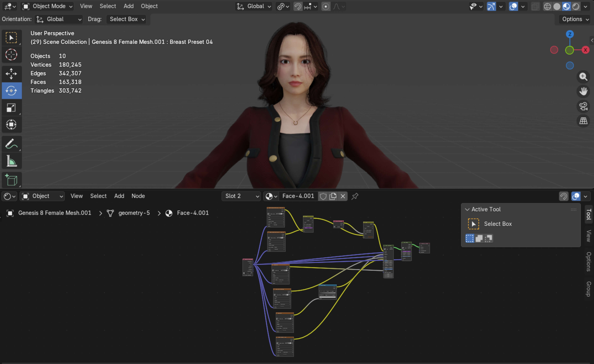
Task: Switch to the View sidebar tab
Action: 588,236
